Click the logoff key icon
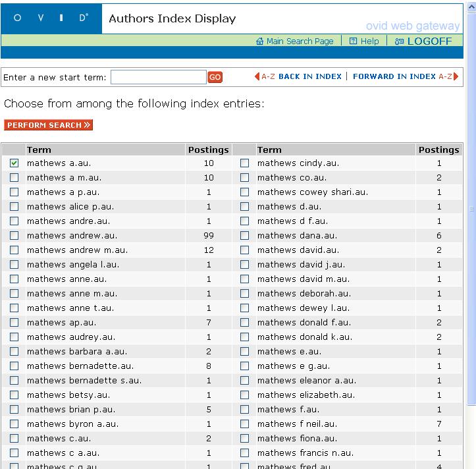Image resolution: width=476 pixels, height=469 pixels. pyautogui.click(x=399, y=41)
